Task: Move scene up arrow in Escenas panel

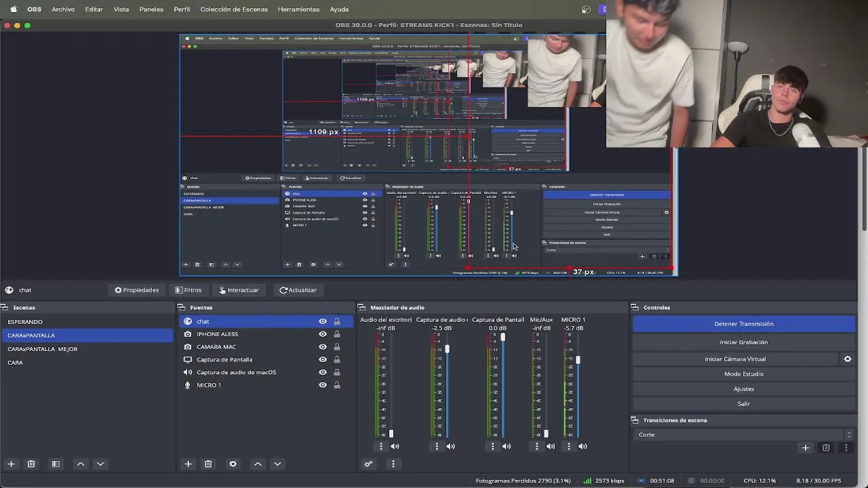Action: click(x=81, y=464)
